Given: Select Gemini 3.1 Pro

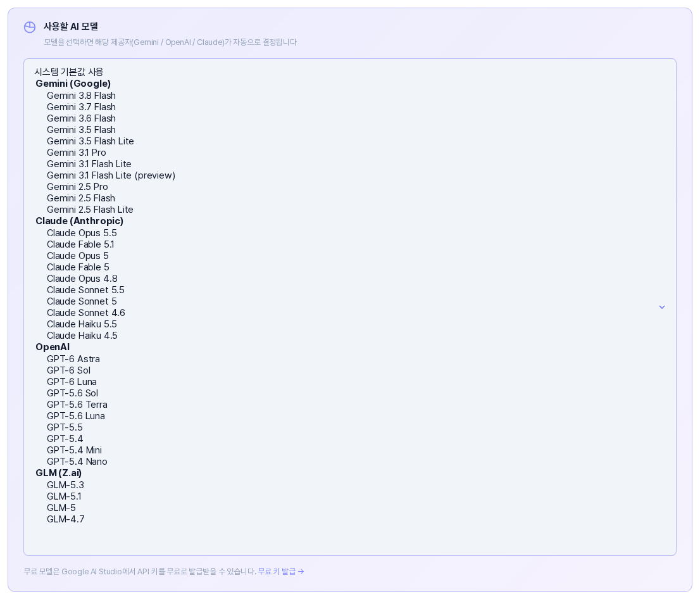Looking at the screenshot, I should [x=77, y=153].
